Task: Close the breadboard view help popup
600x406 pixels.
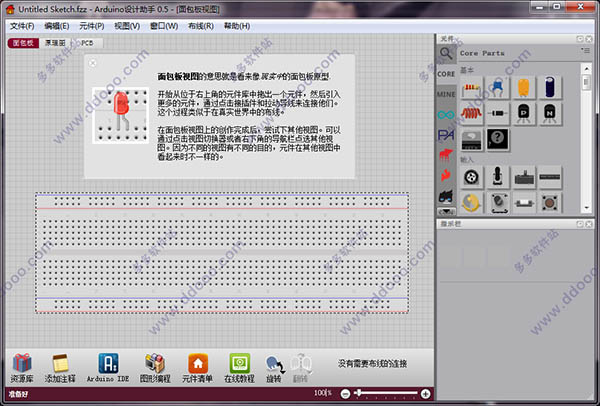Action: click(x=93, y=63)
